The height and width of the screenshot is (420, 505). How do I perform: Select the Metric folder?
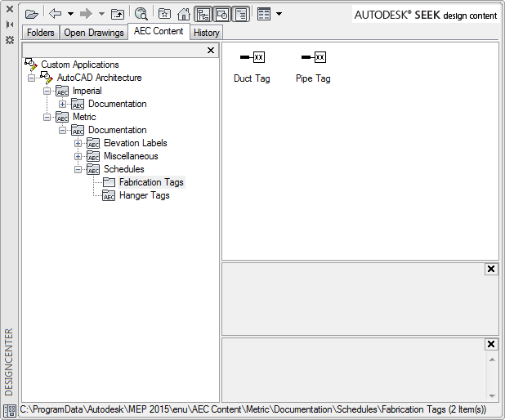84,117
